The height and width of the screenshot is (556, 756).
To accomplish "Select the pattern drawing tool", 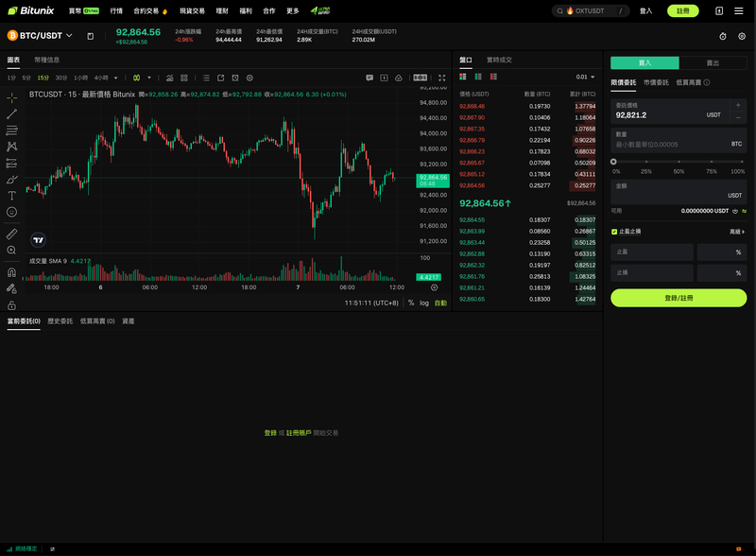I will (x=12, y=147).
